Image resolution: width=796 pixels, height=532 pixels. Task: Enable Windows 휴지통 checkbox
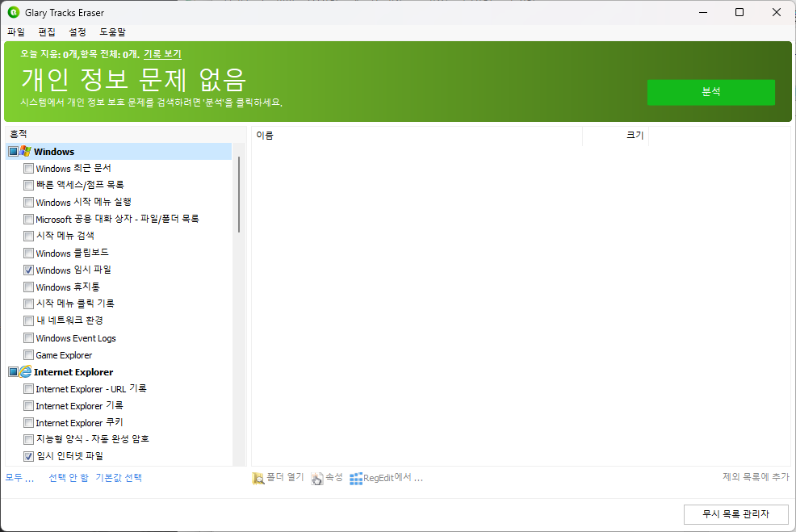coord(28,287)
